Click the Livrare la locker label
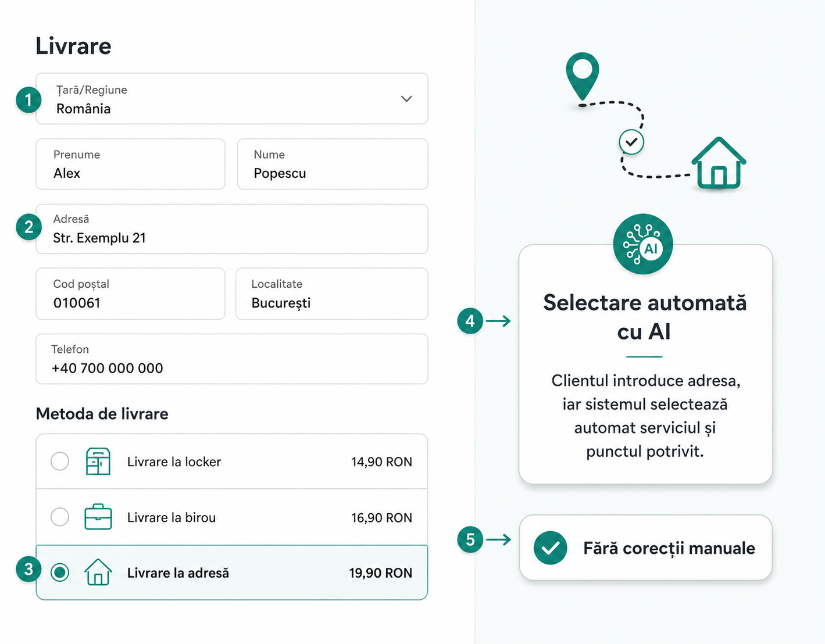 (x=174, y=462)
